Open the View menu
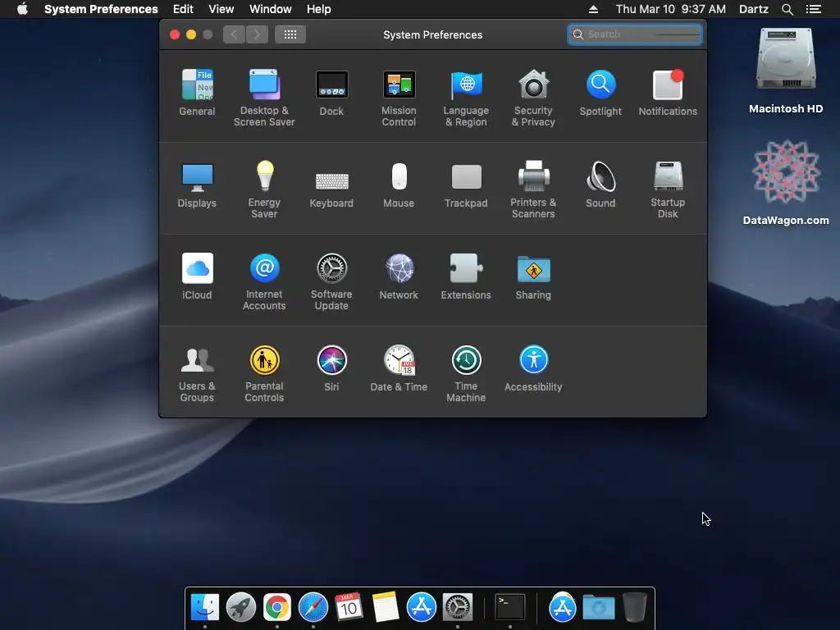This screenshot has height=630, width=840. pos(221,9)
